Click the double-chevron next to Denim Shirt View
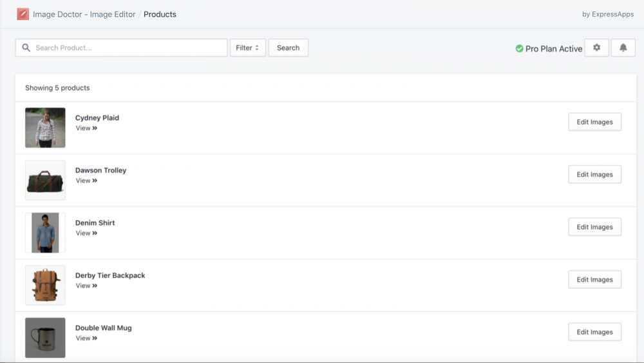This screenshot has width=644, height=363. pyautogui.click(x=95, y=233)
